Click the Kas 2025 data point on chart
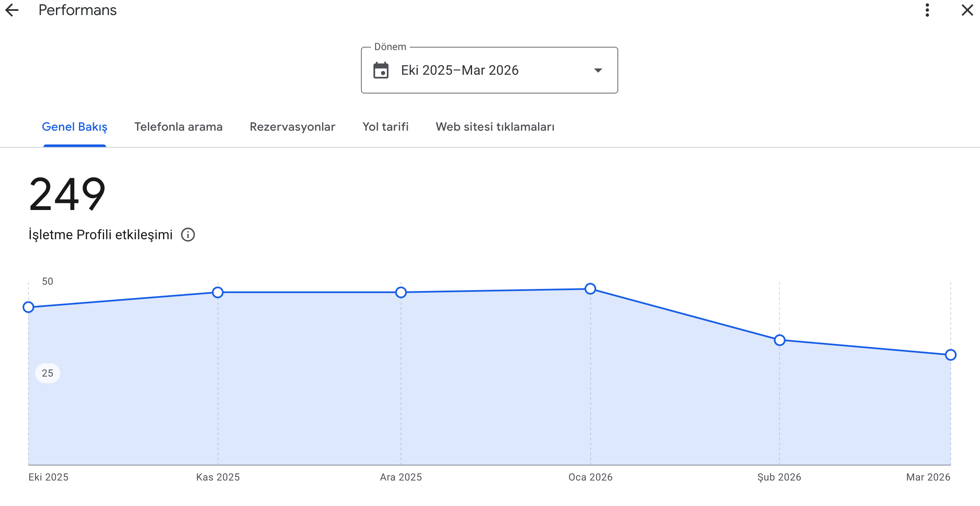The height and width of the screenshot is (506, 980). click(x=218, y=292)
